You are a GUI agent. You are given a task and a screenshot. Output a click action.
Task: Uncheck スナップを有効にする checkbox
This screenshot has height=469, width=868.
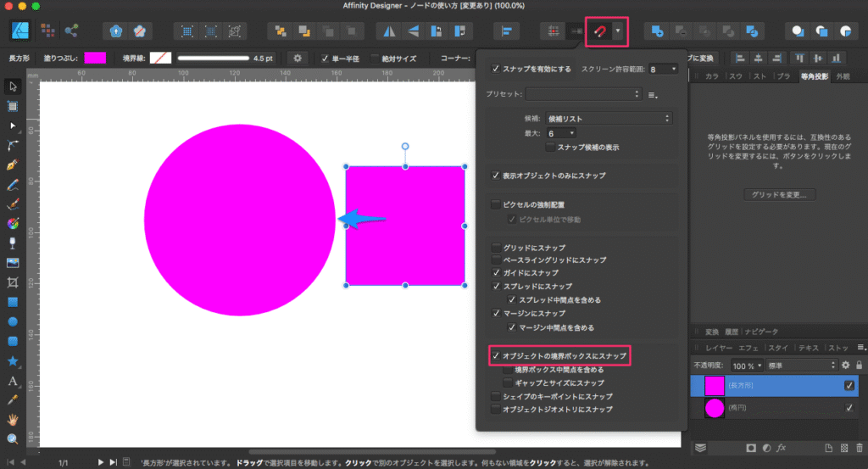click(x=497, y=69)
